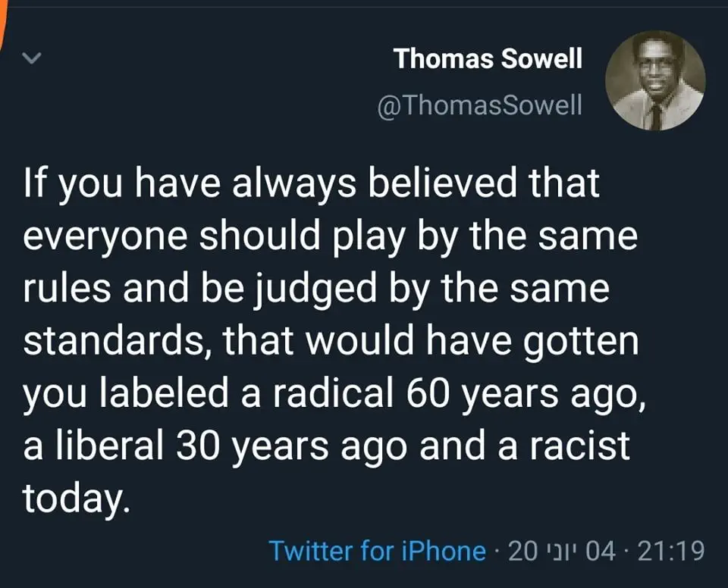
Task: Click Thomas Sowell's profile picture
Action: pos(657,80)
